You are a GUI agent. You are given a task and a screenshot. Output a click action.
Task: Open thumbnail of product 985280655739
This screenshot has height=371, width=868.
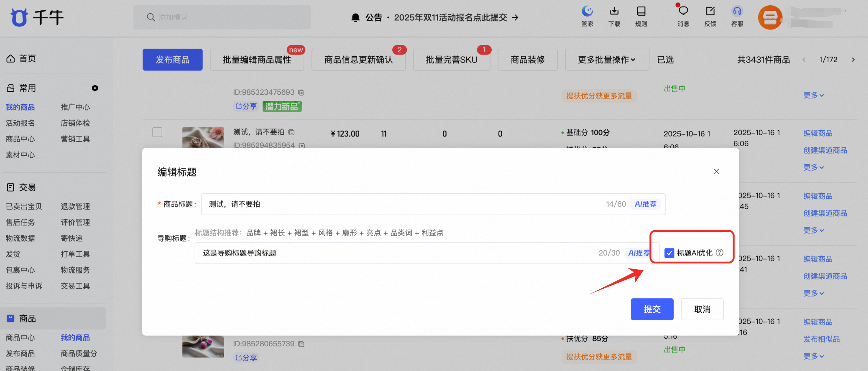(x=203, y=346)
